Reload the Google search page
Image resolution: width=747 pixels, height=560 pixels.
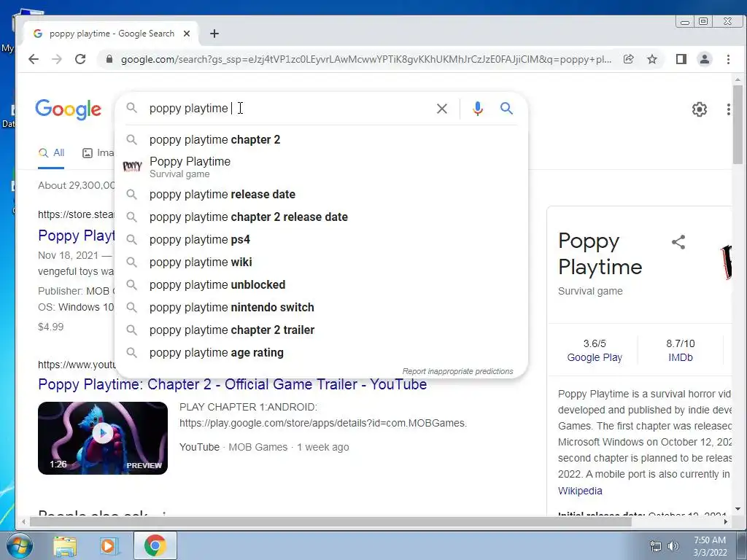pos(80,59)
